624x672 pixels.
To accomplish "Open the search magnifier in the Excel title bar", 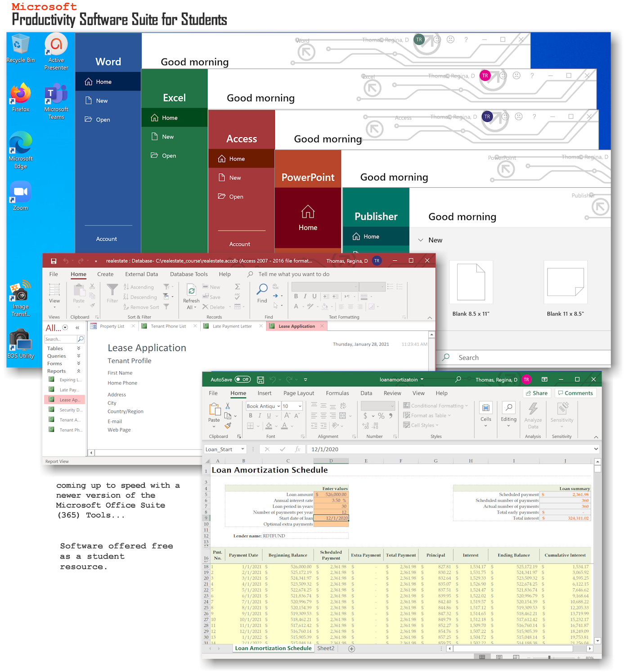I will (x=458, y=379).
